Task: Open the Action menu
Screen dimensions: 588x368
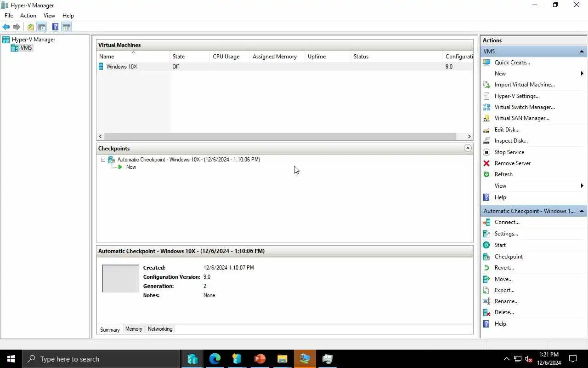Action: tap(28, 16)
